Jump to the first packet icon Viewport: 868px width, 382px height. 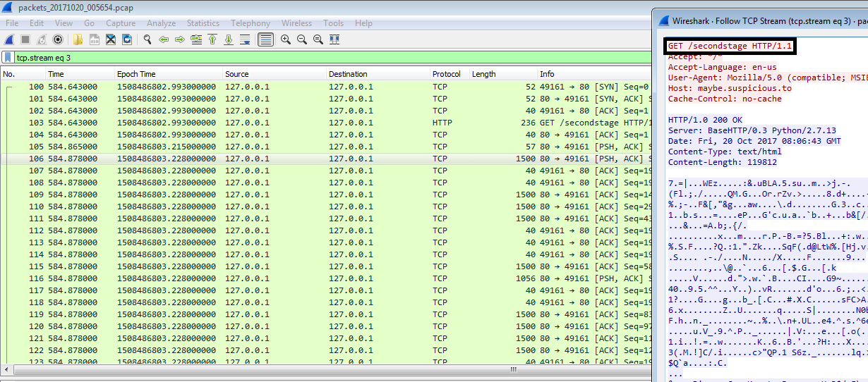tap(212, 39)
